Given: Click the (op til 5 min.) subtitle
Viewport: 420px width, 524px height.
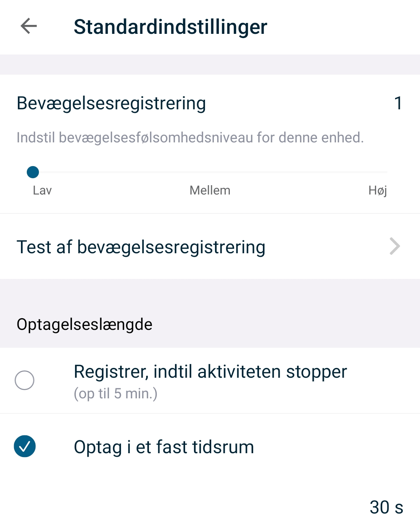Looking at the screenshot, I should [115, 394].
